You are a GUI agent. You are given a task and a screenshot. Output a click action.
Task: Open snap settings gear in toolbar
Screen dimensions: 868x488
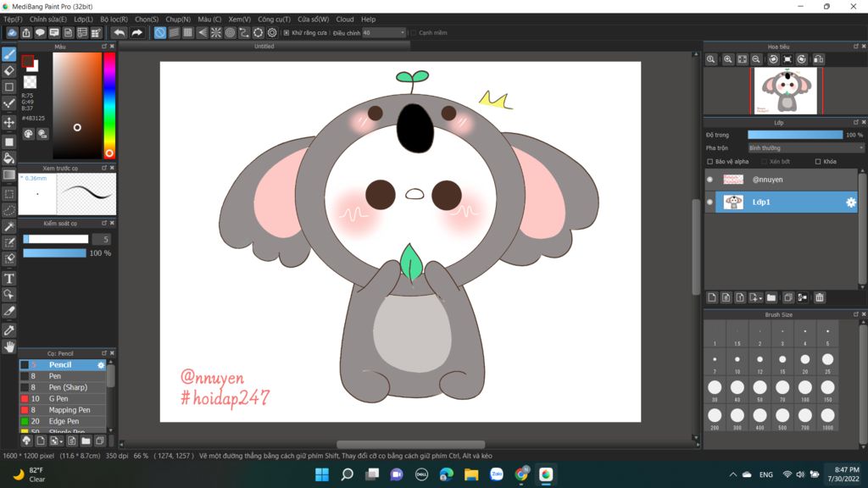click(x=272, y=33)
